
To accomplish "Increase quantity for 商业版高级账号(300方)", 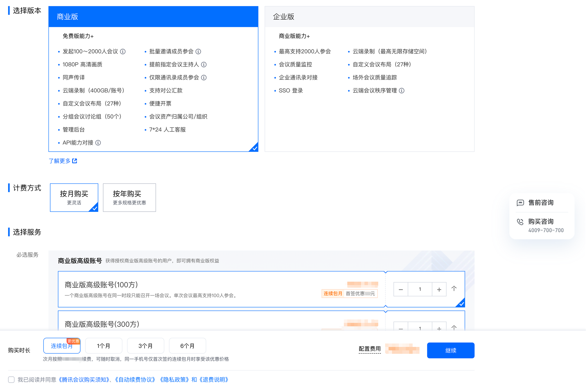I will [439, 327].
